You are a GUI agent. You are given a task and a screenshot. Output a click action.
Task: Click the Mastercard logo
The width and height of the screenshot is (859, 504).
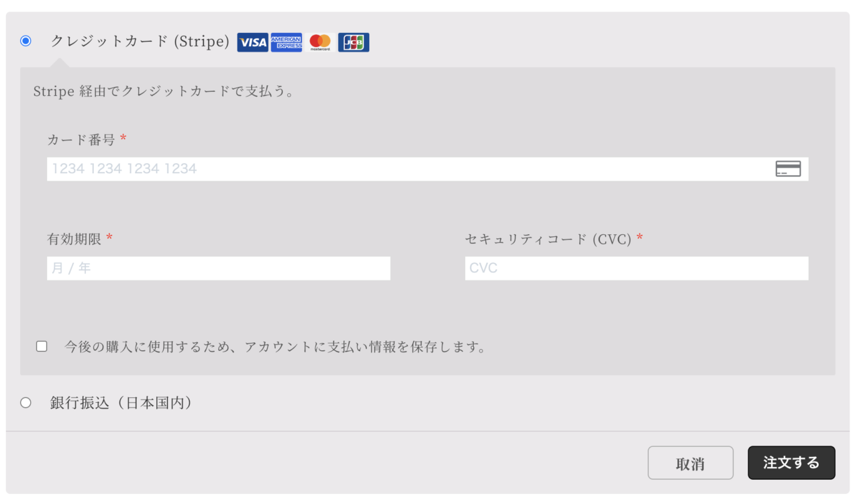pos(320,42)
